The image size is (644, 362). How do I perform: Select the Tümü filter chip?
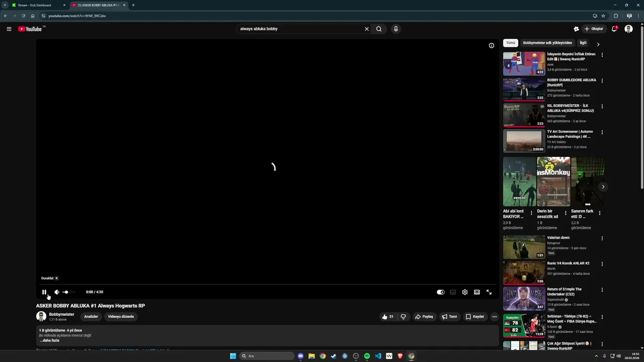(x=511, y=43)
